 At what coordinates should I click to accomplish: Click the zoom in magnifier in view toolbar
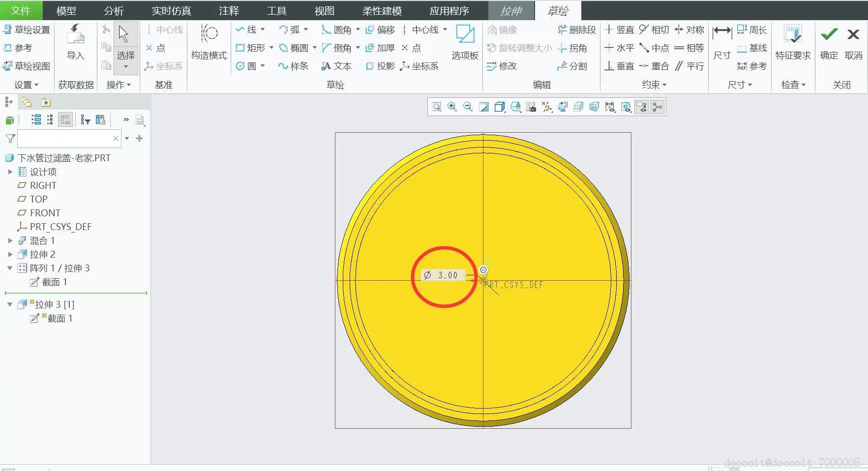[x=452, y=107]
